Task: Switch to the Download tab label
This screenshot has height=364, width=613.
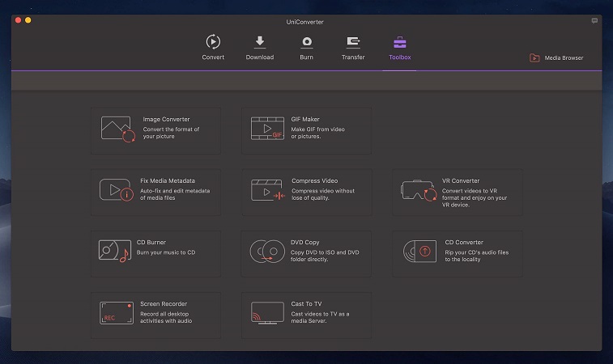Action: 260,57
